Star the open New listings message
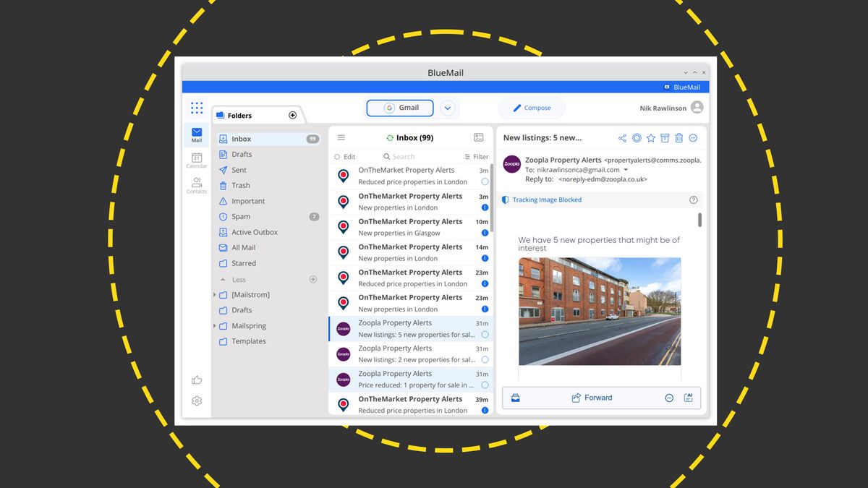Screen dimensions: 868x488 point(650,137)
